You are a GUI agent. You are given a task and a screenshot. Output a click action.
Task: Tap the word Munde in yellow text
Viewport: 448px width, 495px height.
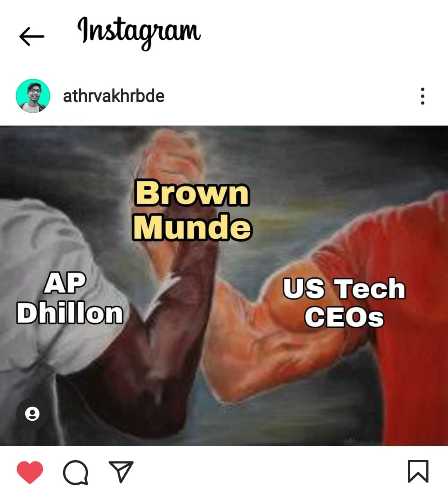tap(192, 227)
